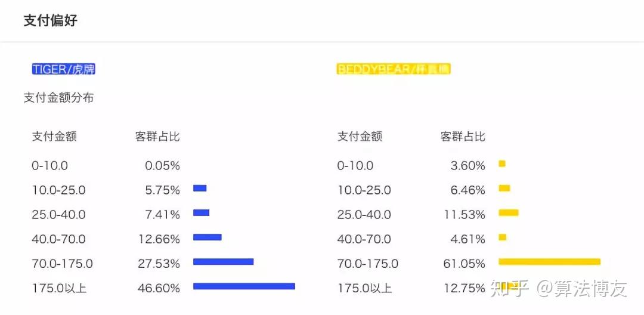Click the blue bar for 25.0-40.0

click(202, 213)
